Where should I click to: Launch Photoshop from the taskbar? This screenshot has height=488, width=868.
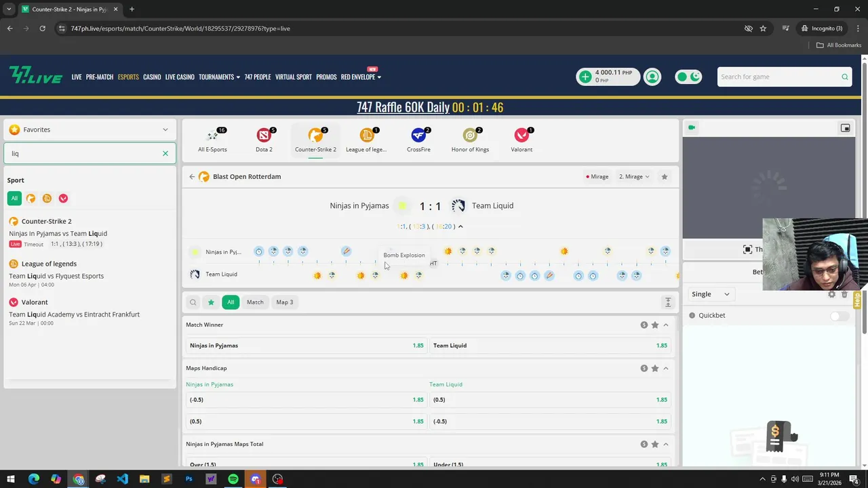click(x=189, y=479)
